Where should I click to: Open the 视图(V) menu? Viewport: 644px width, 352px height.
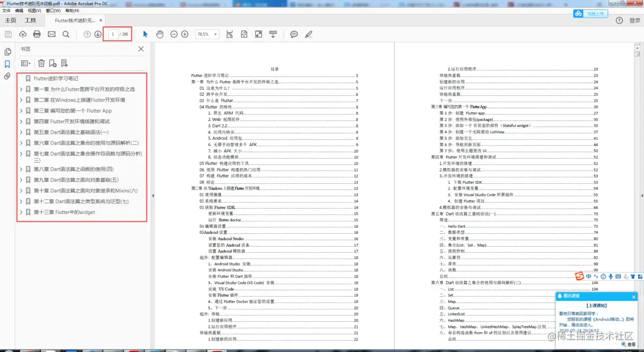(x=34, y=10)
